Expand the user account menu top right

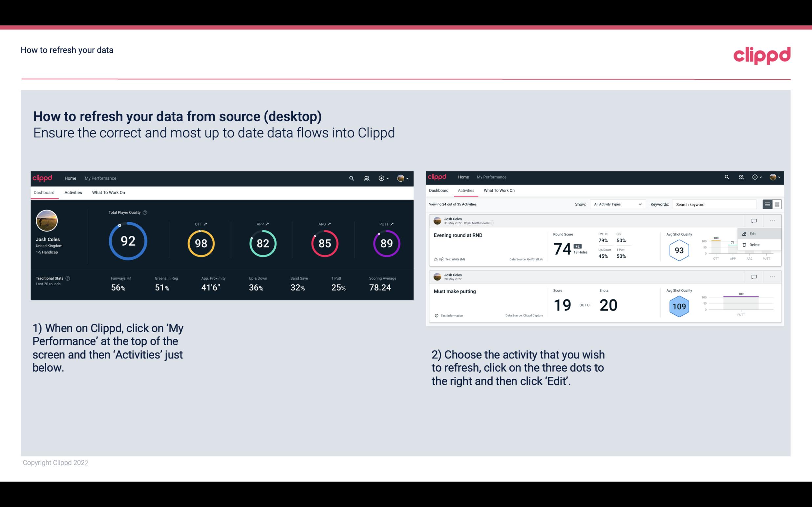[x=403, y=177]
